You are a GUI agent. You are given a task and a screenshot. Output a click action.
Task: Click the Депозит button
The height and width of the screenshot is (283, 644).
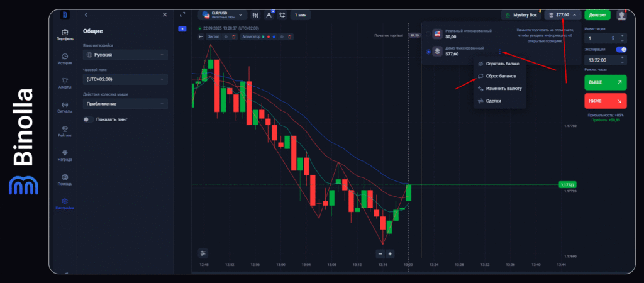[597, 14]
